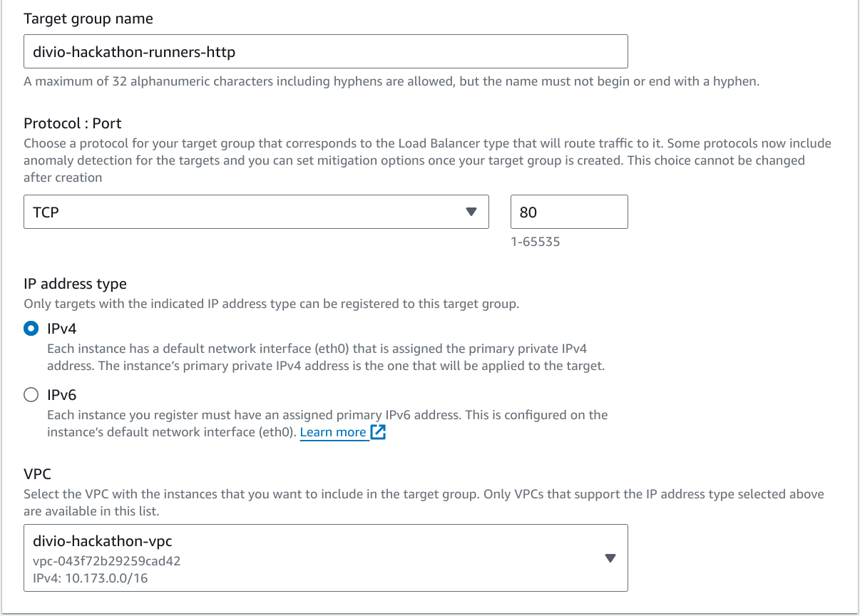Click the IPv4: 10.173.0.0/16 CIDR text
This screenshot has height=616, width=860.
click(x=91, y=578)
